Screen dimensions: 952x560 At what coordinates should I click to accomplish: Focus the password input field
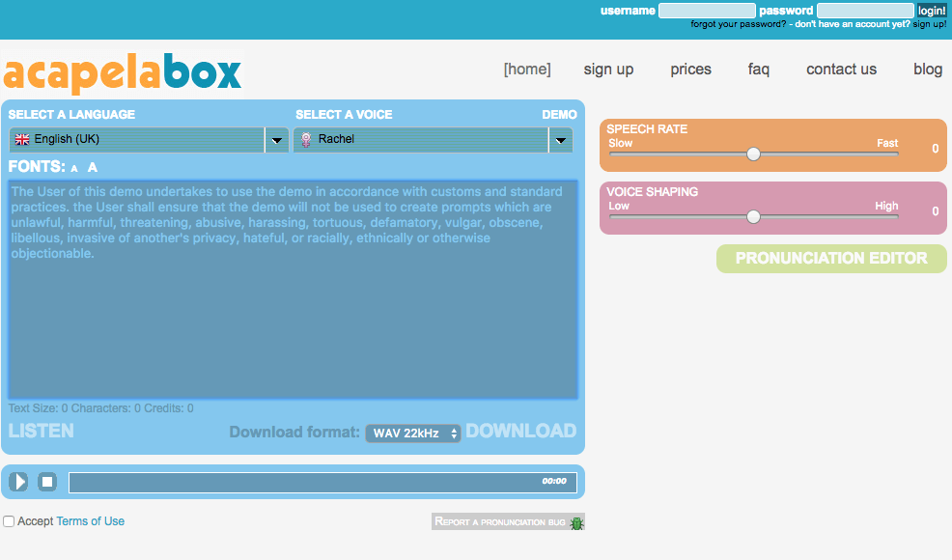pyautogui.click(x=865, y=11)
